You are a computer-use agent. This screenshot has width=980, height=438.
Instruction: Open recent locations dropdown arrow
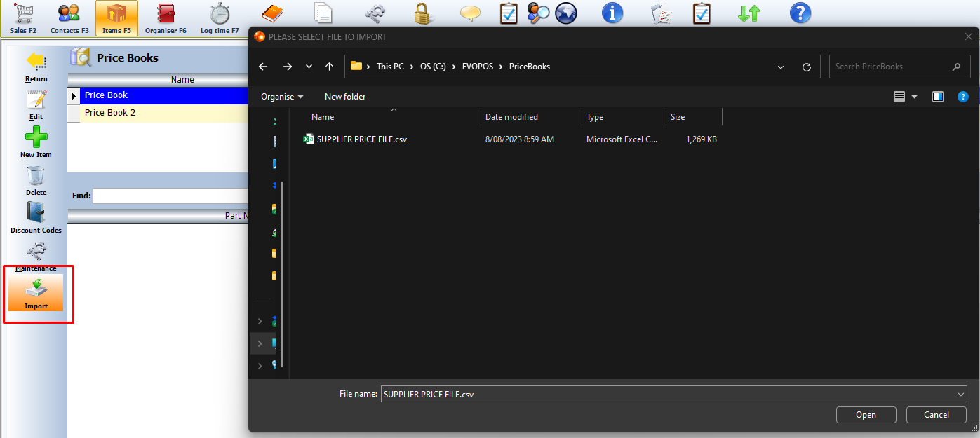[x=309, y=67]
